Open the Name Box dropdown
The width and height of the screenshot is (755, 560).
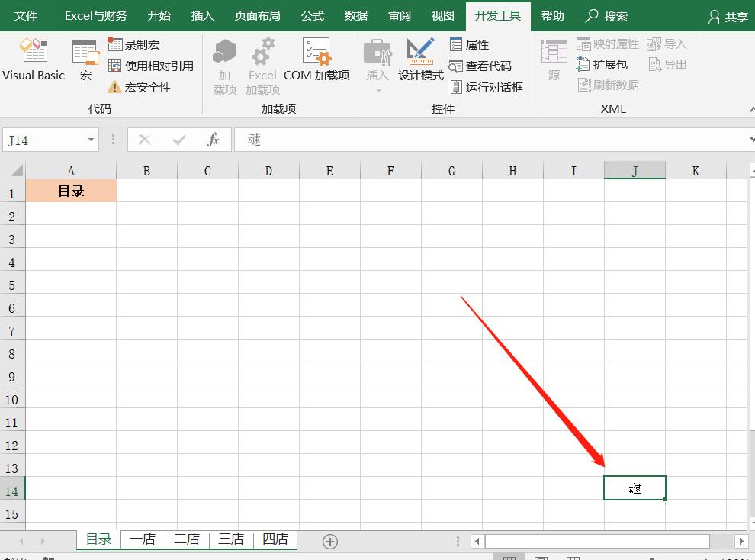click(90, 140)
